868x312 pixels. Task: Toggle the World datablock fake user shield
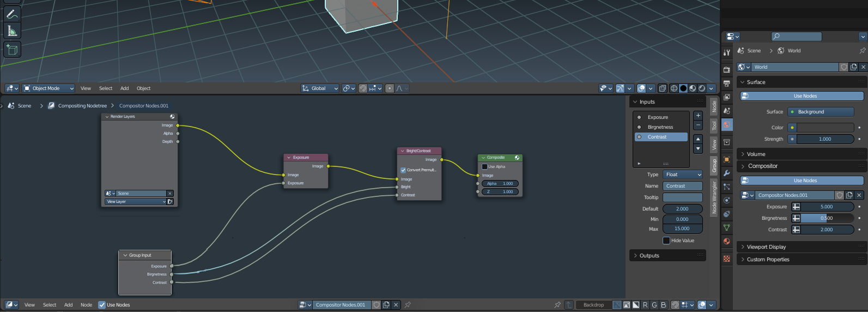click(844, 67)
